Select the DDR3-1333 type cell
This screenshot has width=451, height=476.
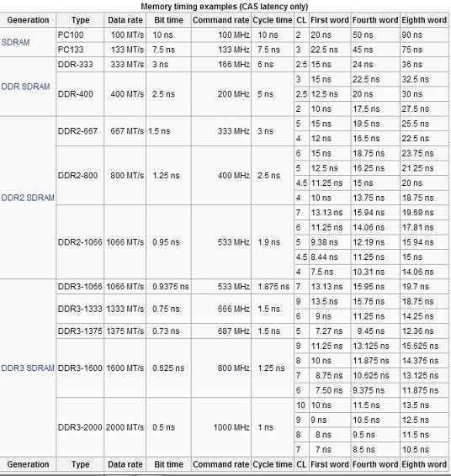pyautogui.click(x=80, y=309)
